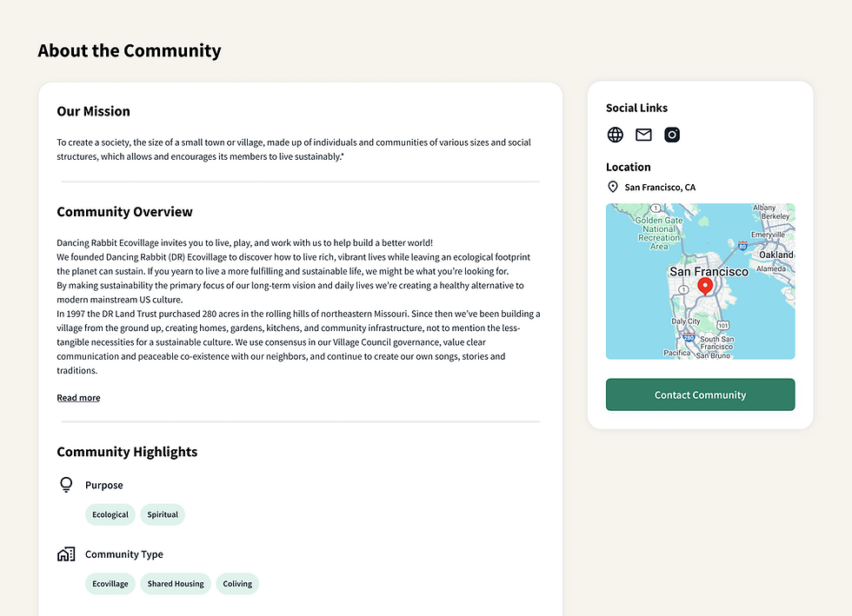Viewport: 852px width, 616px height.
Task: Open the Instagram social link icon
Action: (672, 135)
